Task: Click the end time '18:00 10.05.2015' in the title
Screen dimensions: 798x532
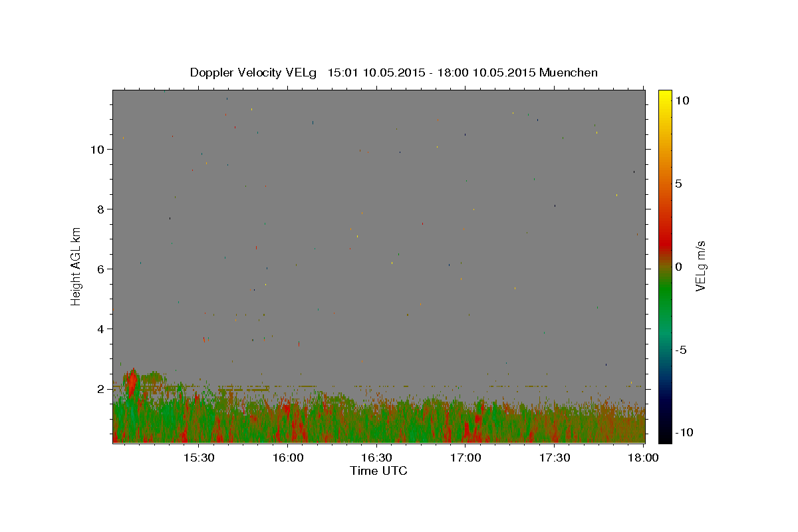Action: tap(486, 72)
